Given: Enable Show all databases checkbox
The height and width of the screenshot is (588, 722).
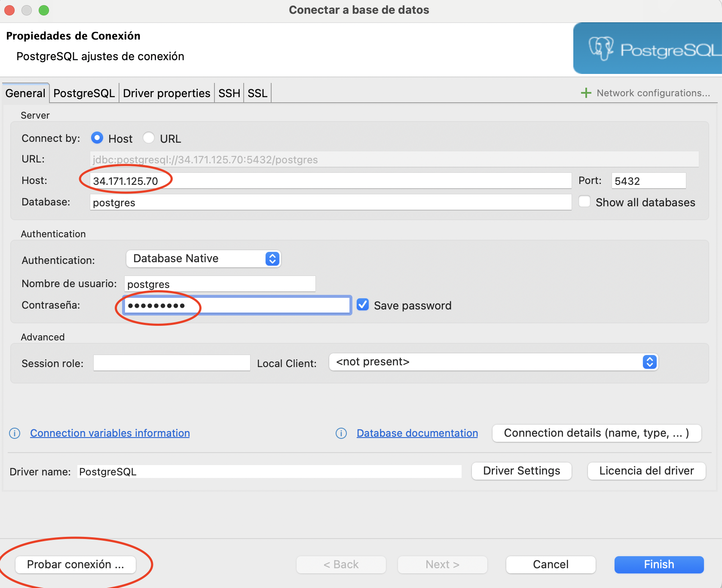Looking at the screenshot, I should click(x=584, y=202).
